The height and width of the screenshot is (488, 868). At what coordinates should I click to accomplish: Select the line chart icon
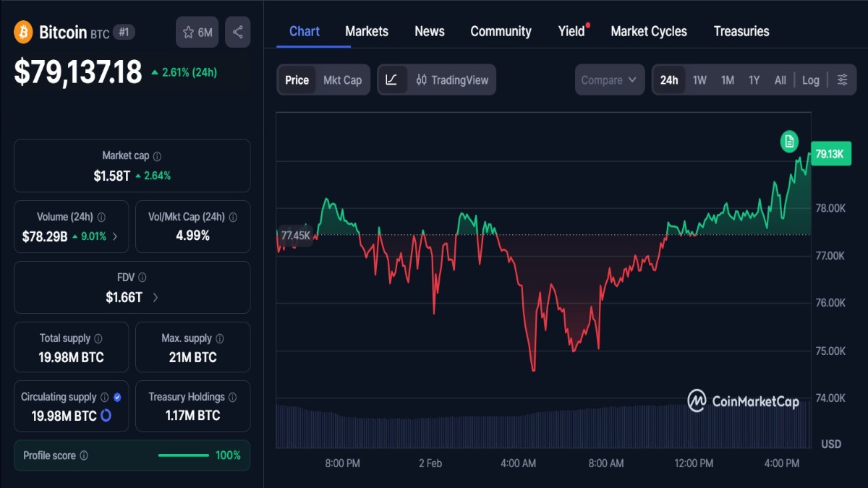pos(393,80)
